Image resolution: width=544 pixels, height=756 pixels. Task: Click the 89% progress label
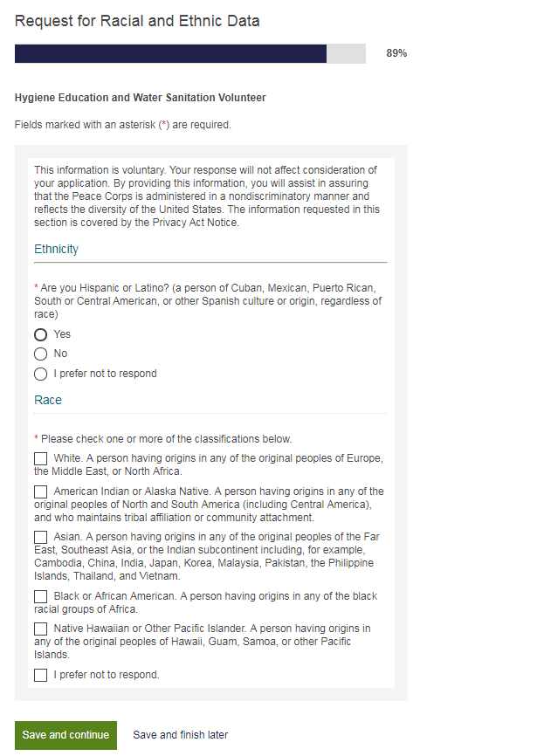(396, 53)
